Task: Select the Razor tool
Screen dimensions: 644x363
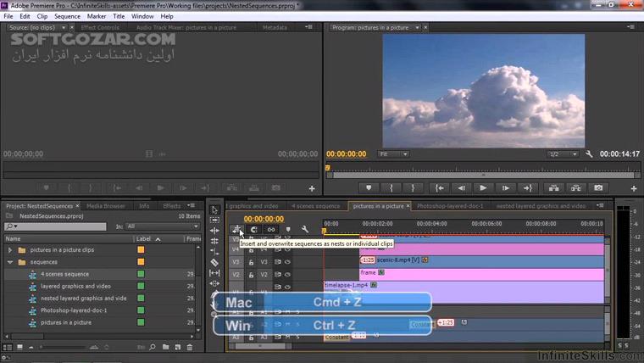Action: click(x=214, y=262)
